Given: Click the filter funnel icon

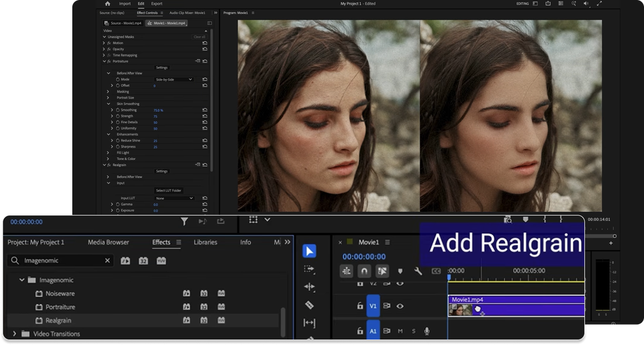Looking at the screenshot, I should click(184, 222).
